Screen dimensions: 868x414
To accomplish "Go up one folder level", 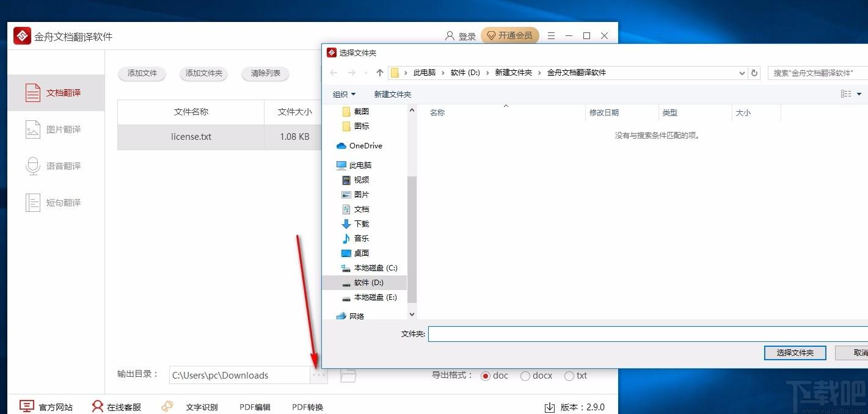I will pos(380,73).
